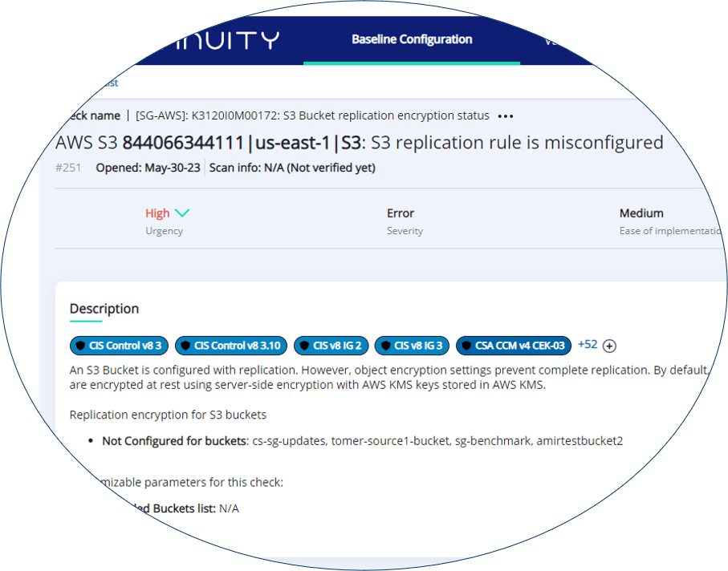Screen dimensions: 728x571
Task: Click the account ID 844066344111
Action: (183, 143)
